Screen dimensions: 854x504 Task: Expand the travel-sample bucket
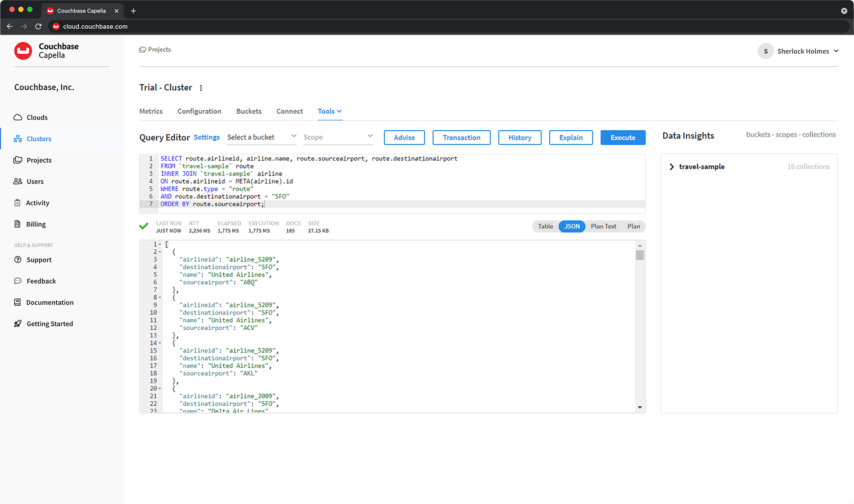(x=671, y=167)
